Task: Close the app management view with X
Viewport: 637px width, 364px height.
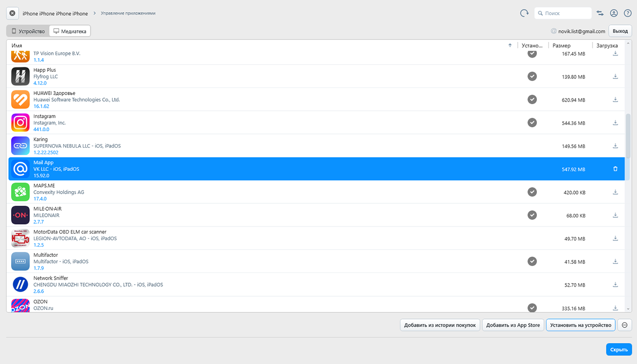Action: click(13, 13)
